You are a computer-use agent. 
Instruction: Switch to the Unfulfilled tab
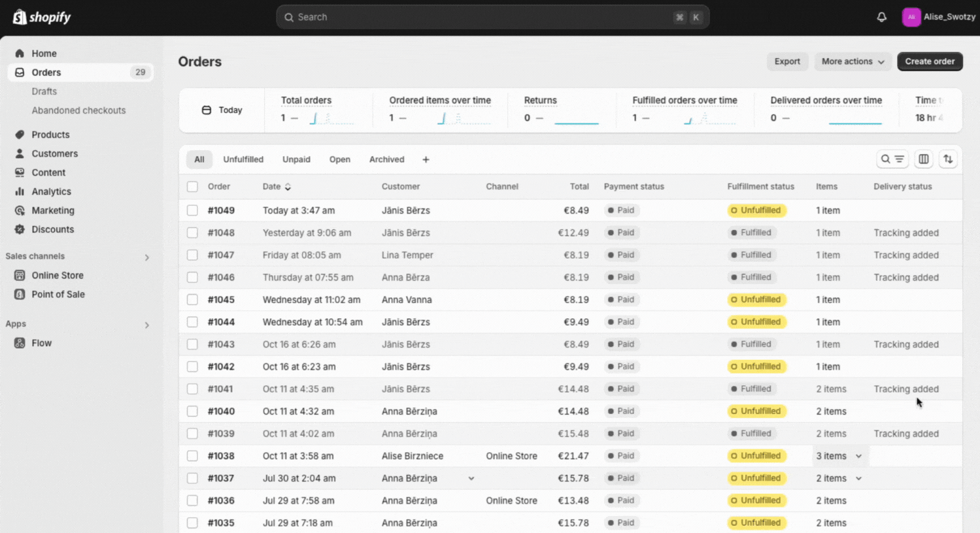coord(243,159)
